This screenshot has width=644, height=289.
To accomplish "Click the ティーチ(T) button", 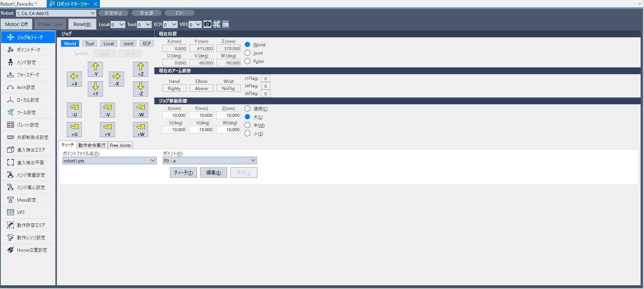I will pyautogui.click(x=183, y=173).
